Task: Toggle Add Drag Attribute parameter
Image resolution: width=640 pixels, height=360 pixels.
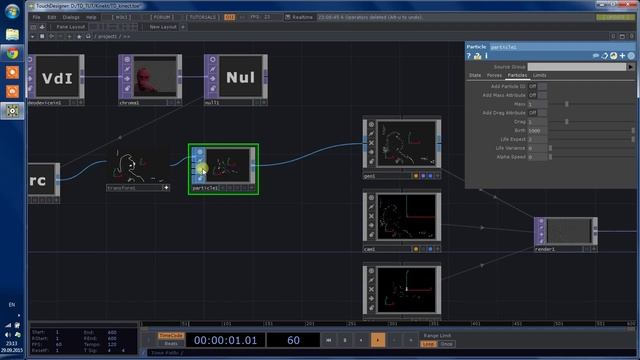Action: (x=537, y=113)
